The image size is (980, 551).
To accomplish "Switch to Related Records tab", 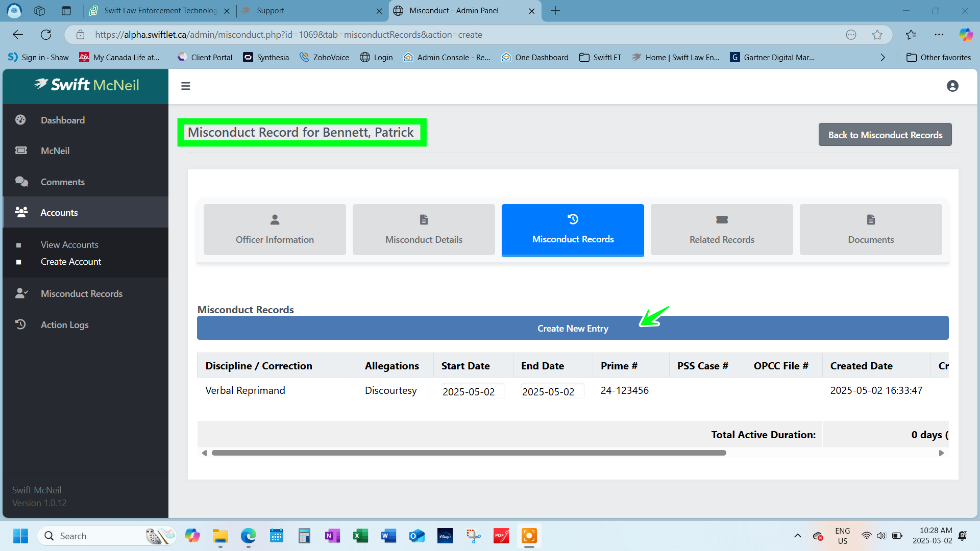I will pyautogui.click(x=721, y=230).
